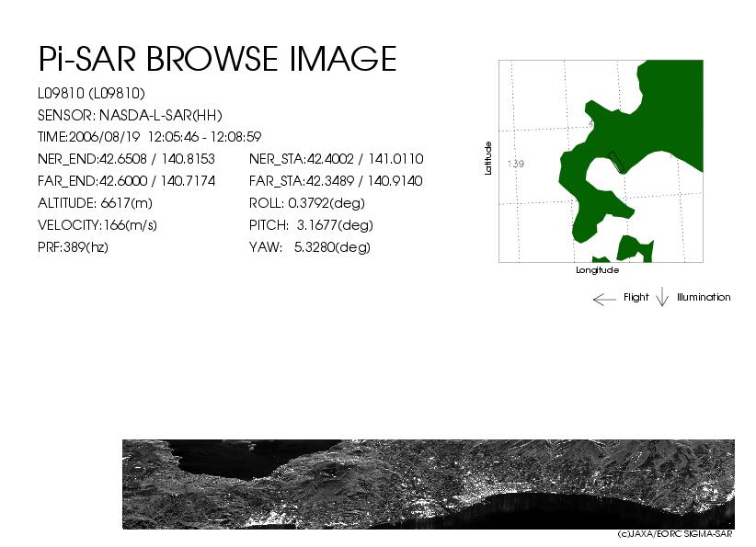Click the Flight label
The width and height of the screenshot is (756, 547).
(x=636, y=297)
